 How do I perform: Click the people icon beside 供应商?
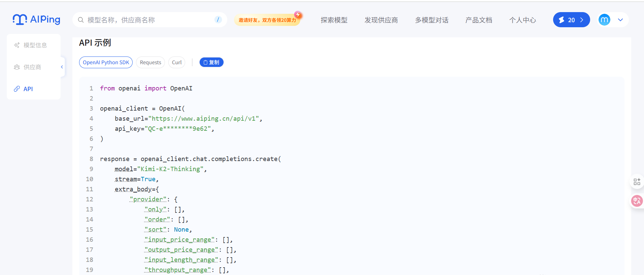pos(17,67)
